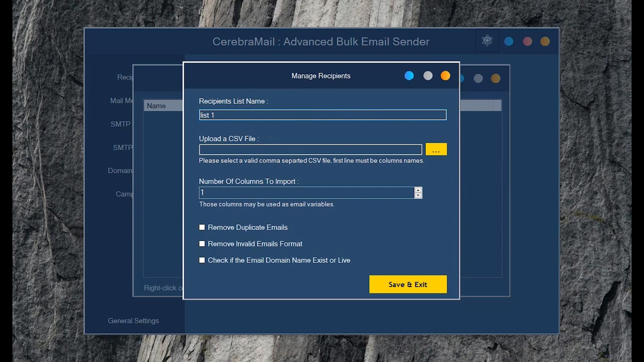Click the Upload a CSV File path field
Screen dimensions: 644x362
(x=310, y=149)
